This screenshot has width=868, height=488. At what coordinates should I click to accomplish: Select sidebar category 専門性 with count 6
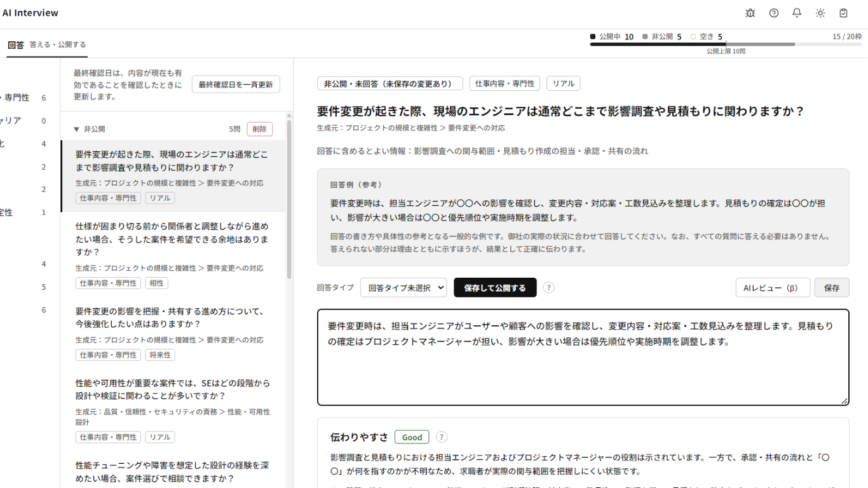click(23, 98)
